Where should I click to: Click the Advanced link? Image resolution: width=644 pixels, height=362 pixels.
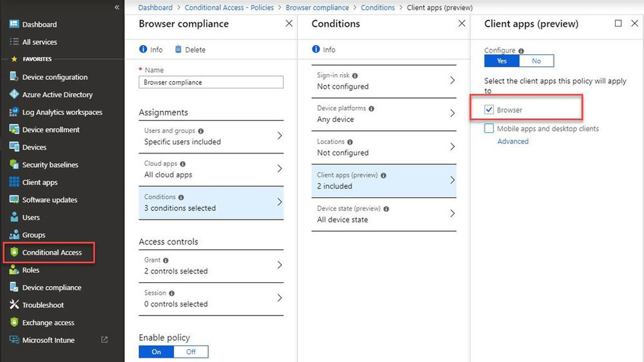click(513, 141)
